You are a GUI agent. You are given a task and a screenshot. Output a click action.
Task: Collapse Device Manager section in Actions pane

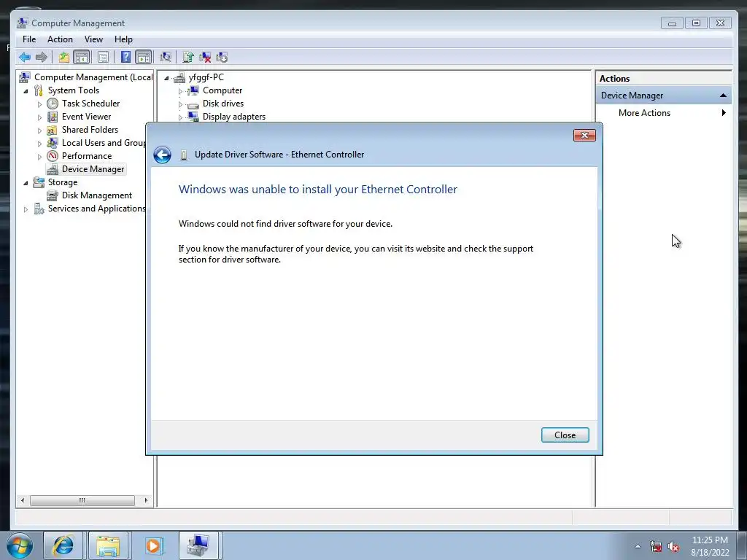(723, 96)
